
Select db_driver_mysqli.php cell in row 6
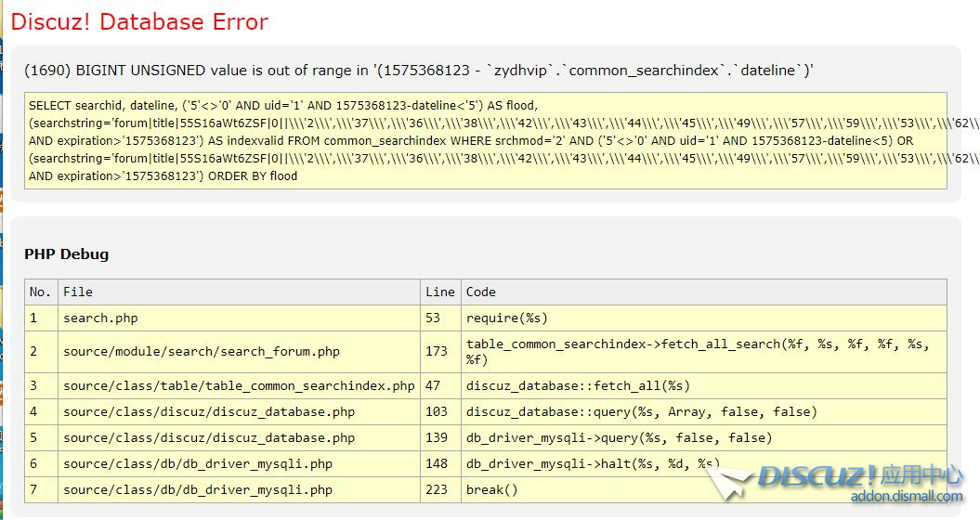240,464
